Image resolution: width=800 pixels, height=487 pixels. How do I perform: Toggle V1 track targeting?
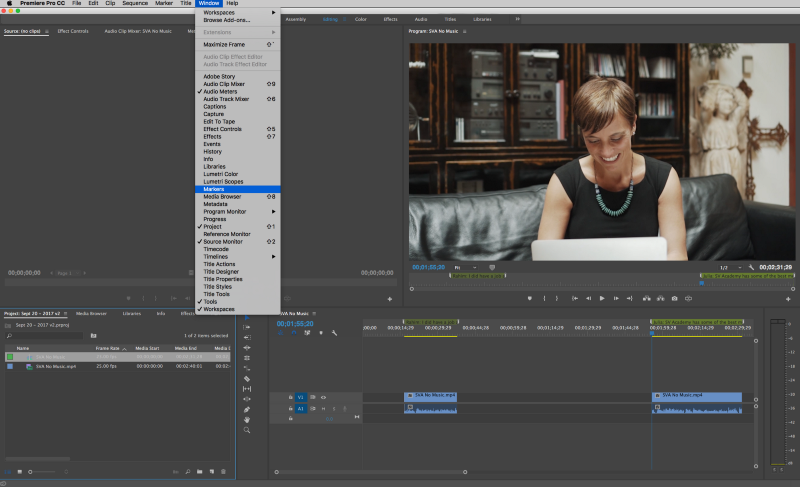301,397
